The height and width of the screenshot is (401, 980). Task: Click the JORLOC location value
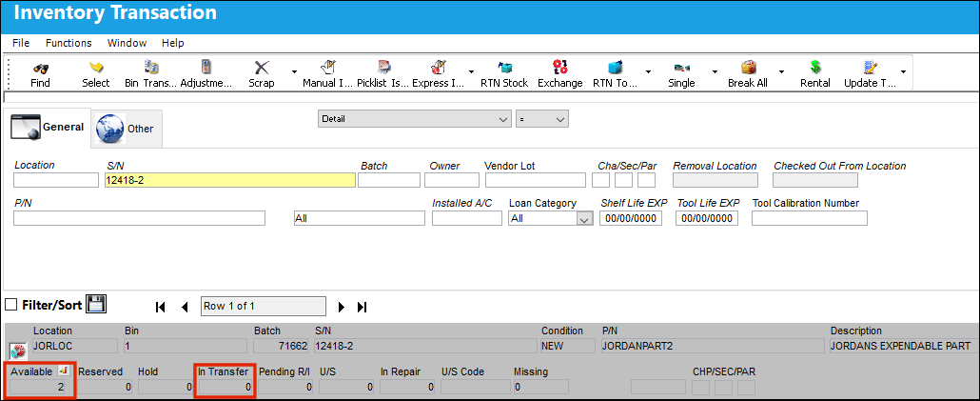tap(74, 346)
